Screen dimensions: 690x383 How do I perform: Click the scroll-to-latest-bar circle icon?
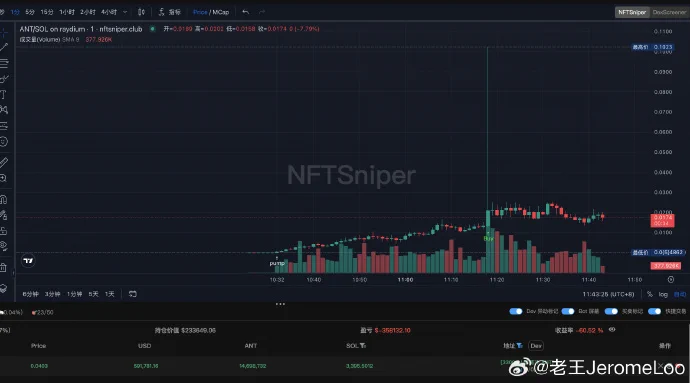(671, 280)
